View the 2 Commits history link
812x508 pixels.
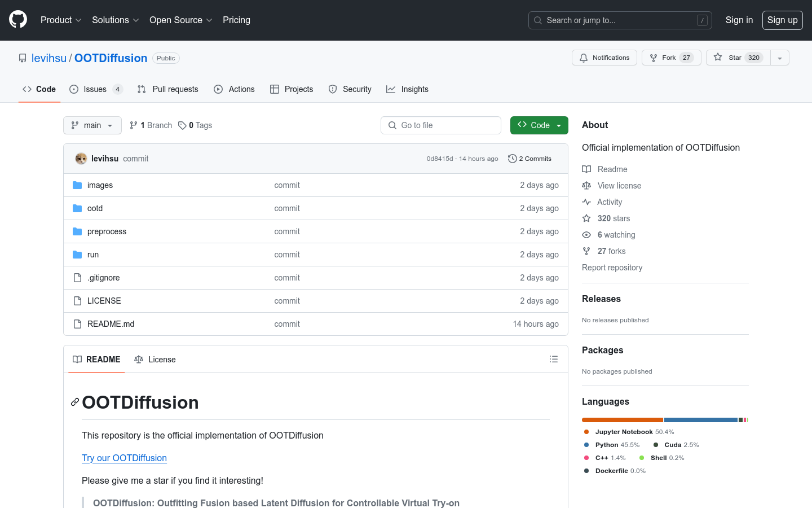(x=529, y=159)
